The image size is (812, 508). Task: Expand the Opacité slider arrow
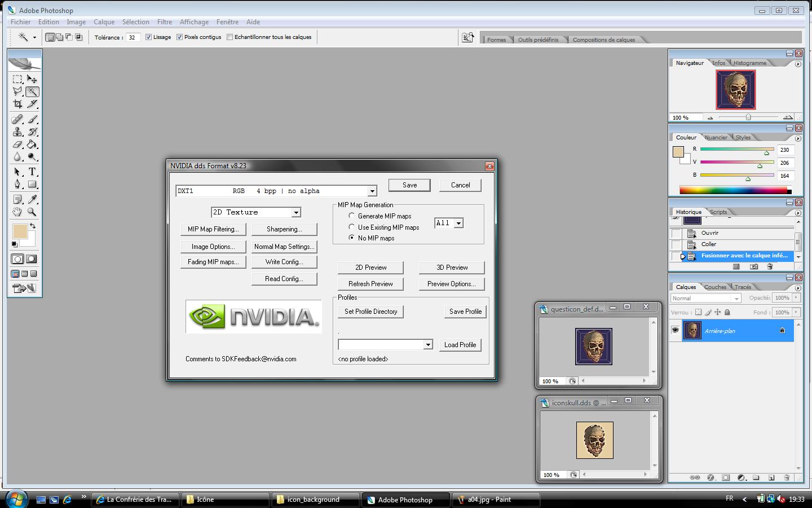pos(796,297)
